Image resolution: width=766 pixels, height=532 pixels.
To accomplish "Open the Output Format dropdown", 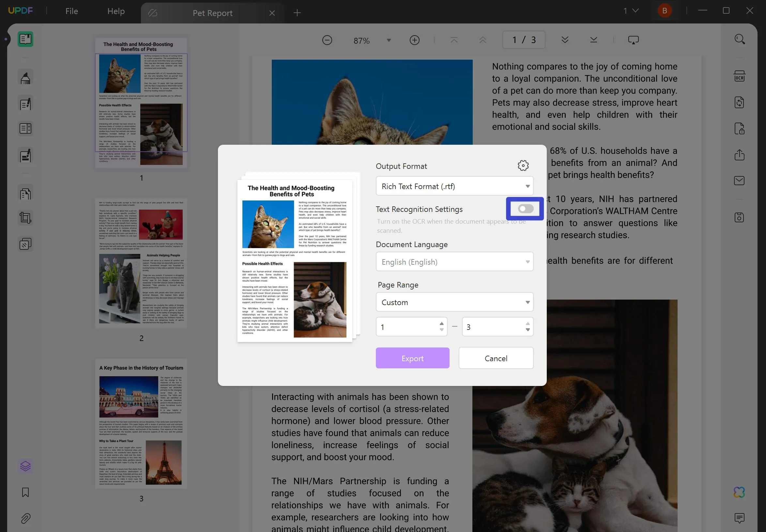I will (x=454, y=186).
